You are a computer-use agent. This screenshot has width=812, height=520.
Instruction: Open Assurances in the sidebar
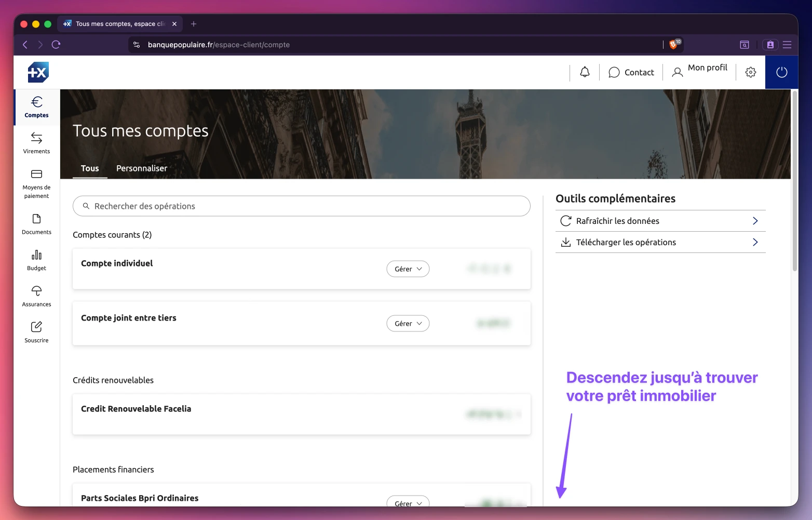pos(36,296)
